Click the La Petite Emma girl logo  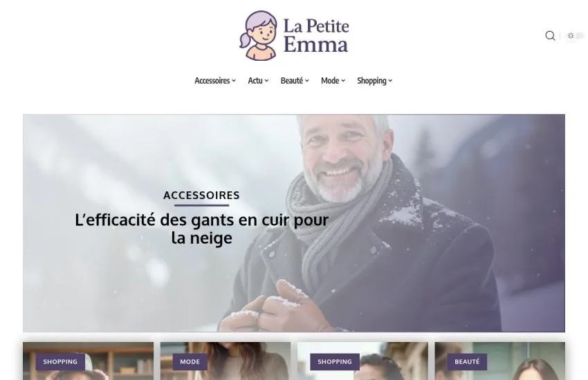click(x=259, y=35)
